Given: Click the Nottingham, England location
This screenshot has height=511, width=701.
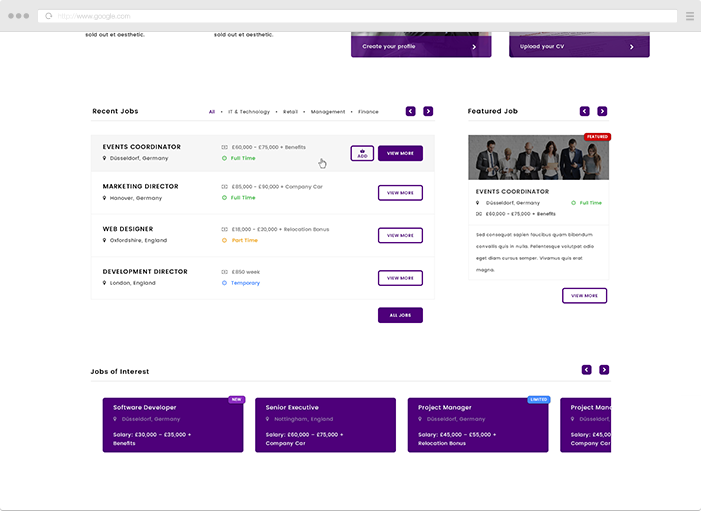Looking at the screenshot, I should [304, 419].
